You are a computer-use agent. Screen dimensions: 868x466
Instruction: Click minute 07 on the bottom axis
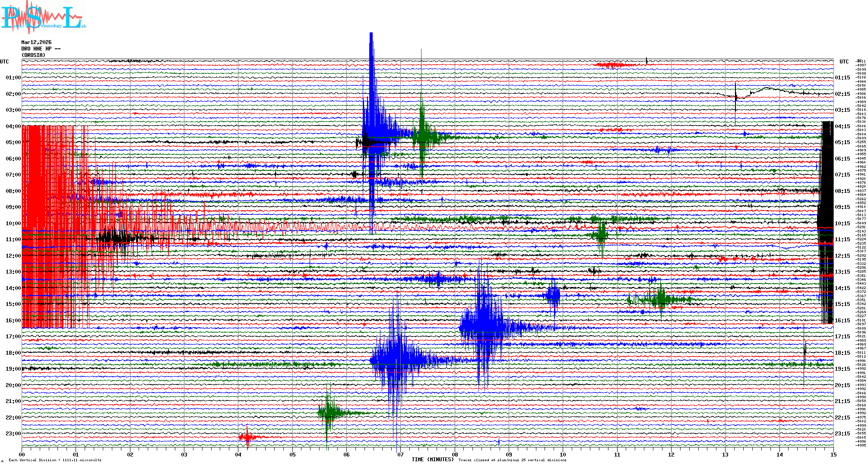[401, 454]
